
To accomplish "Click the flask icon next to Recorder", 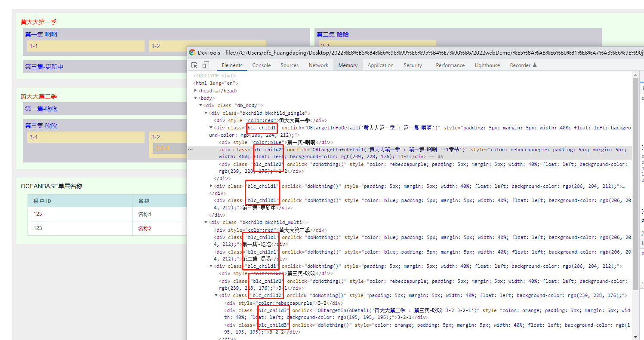I will tap(535, 65).
